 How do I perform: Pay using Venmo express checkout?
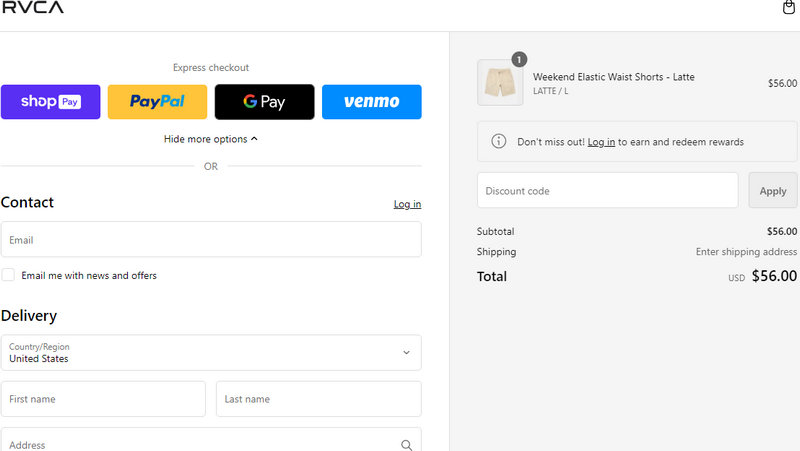tap(371, 102)
